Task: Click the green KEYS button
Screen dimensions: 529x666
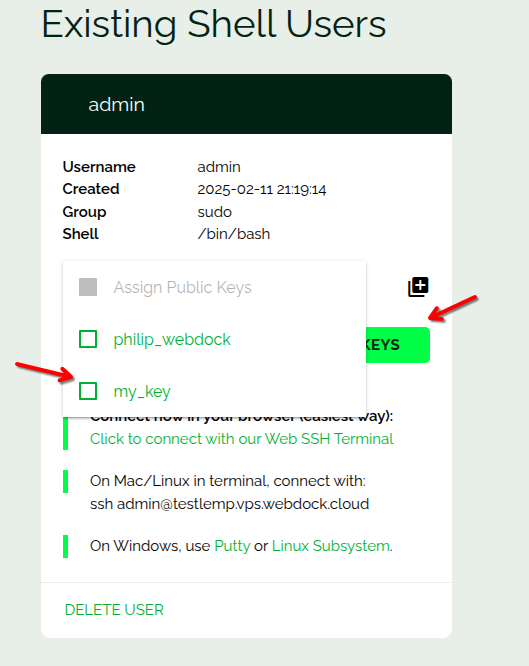Action: click(398, 345)
